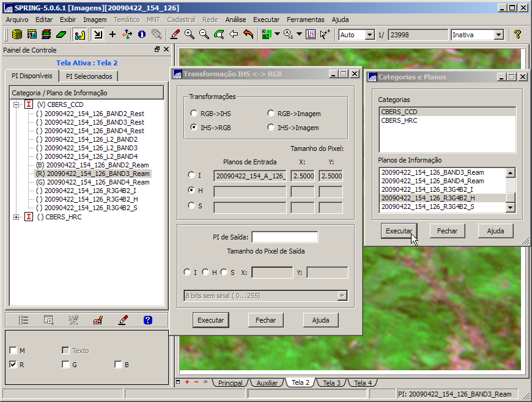Viewport: 532px width, 402px height.
Task: Open the Inativa dropdown in toolbar
Action: pyautogui.click(x=498, y=35)
